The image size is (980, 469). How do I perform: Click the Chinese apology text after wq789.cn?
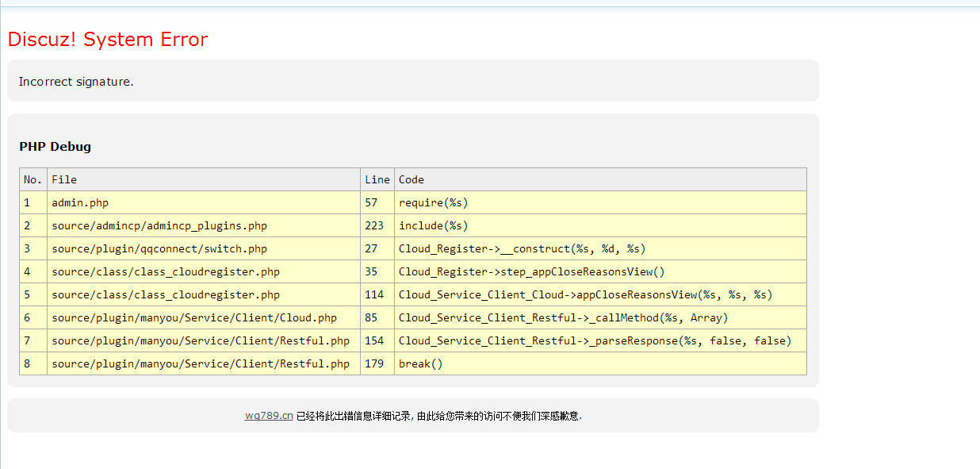point(439,415)
